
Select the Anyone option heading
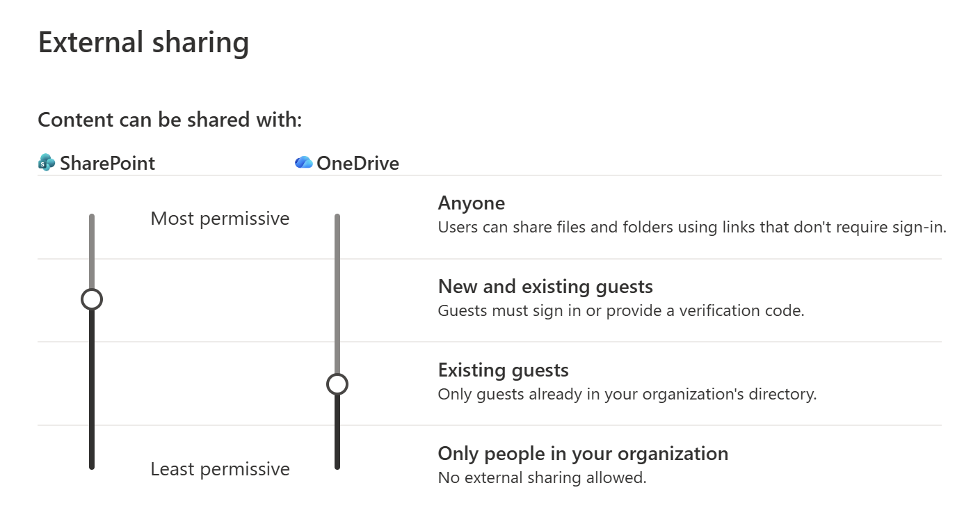471,203
